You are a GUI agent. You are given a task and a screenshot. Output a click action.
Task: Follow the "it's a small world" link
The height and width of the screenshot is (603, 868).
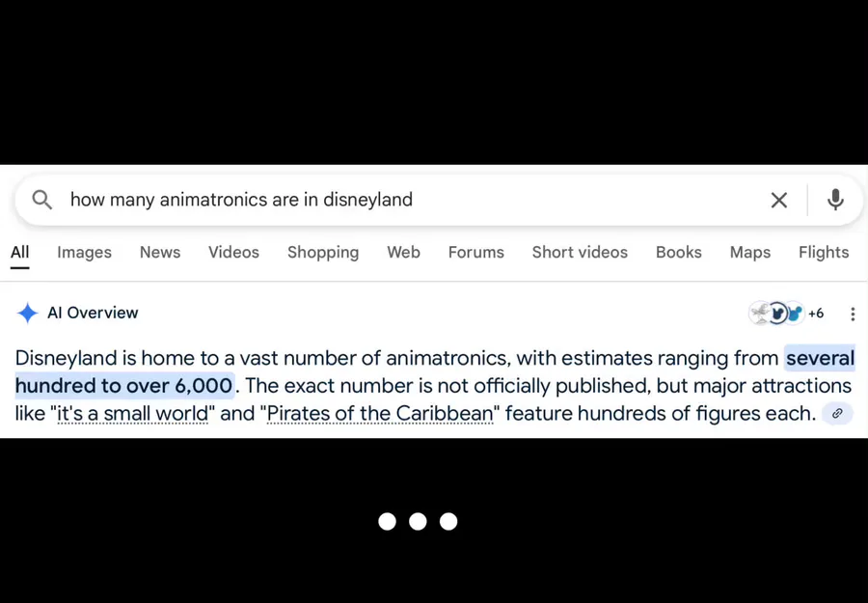[x=133, y=414]
